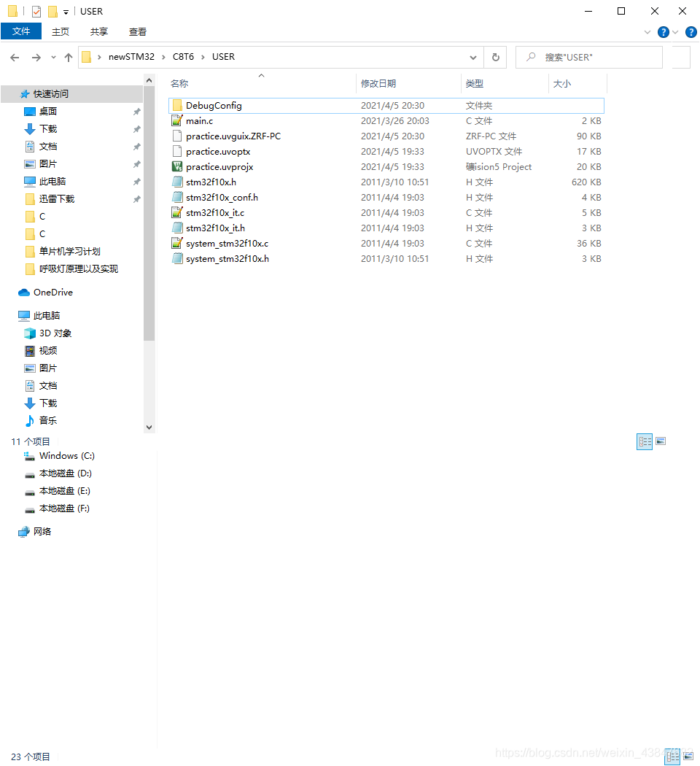Select the DebugConfig folder icon
The height and width of the screenshot is (766, 700).
177,106
